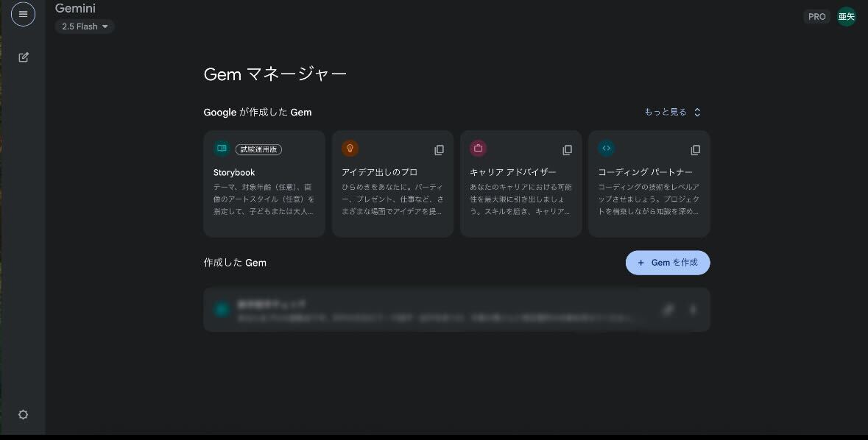Start a new chat with pencil icon

(24, 57)
